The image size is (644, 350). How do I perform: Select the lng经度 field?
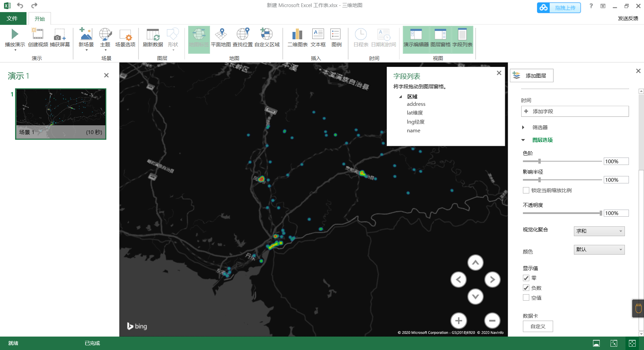click(416, 122)
